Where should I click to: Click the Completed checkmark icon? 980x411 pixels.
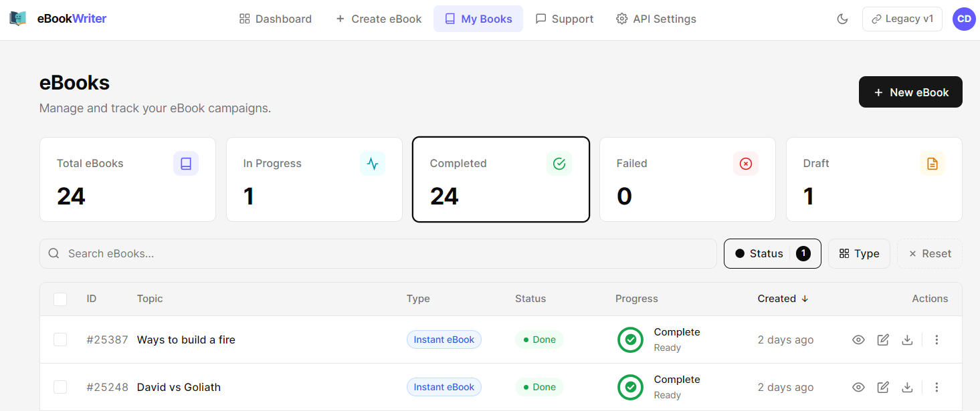(x=559, y=164)
